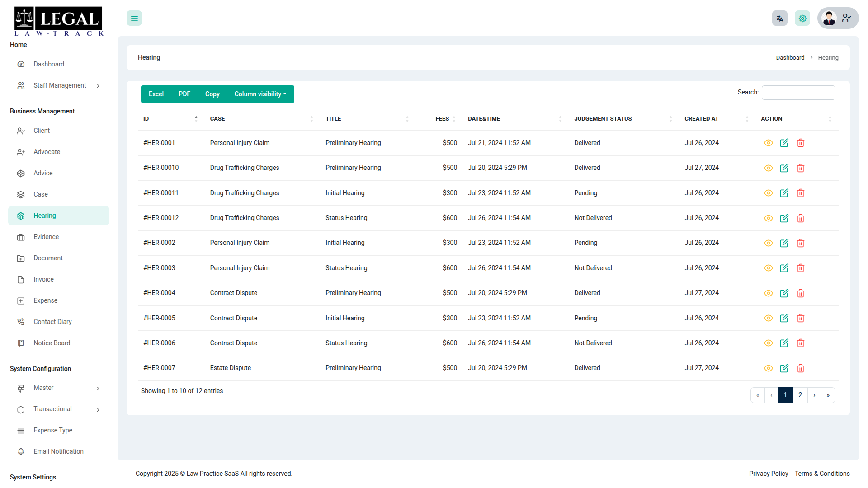View hearing #HER-0006 with eye icon
868x488 pixels.
[x=769, y=343]
